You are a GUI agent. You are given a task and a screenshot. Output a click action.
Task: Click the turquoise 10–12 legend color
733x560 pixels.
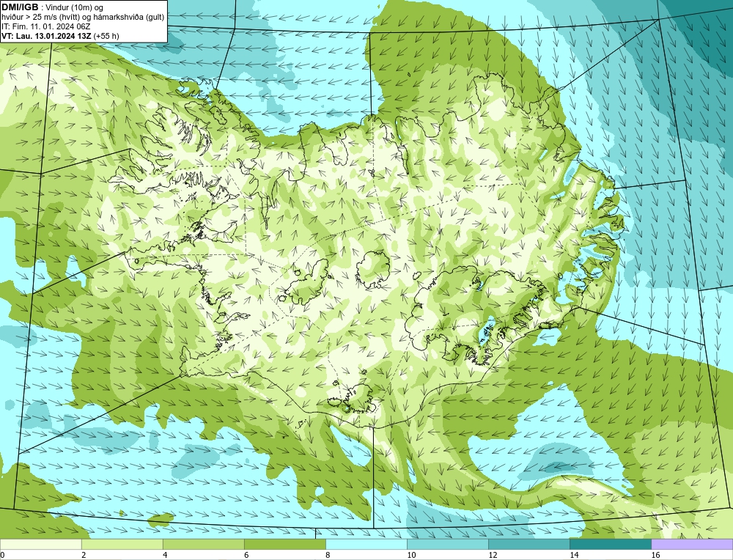click(447, 544)
